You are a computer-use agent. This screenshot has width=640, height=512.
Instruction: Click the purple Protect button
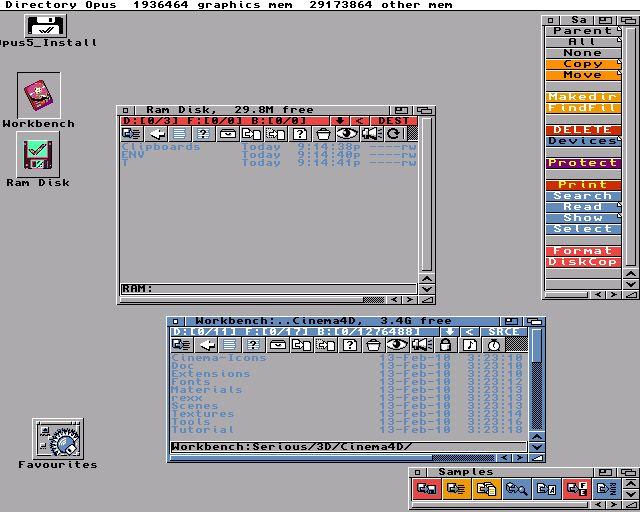[x=583, y=163]
